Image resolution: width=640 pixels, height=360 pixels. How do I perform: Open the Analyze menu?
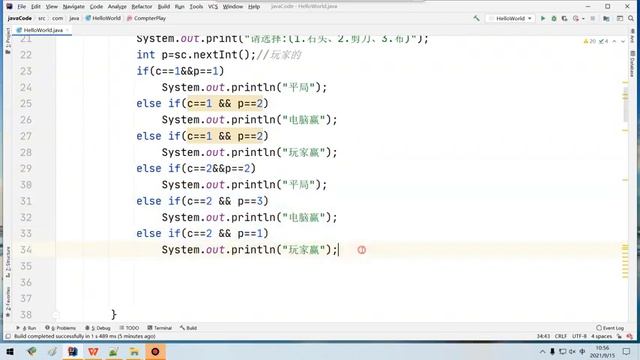pyautogui.click(x=117, y=7)
